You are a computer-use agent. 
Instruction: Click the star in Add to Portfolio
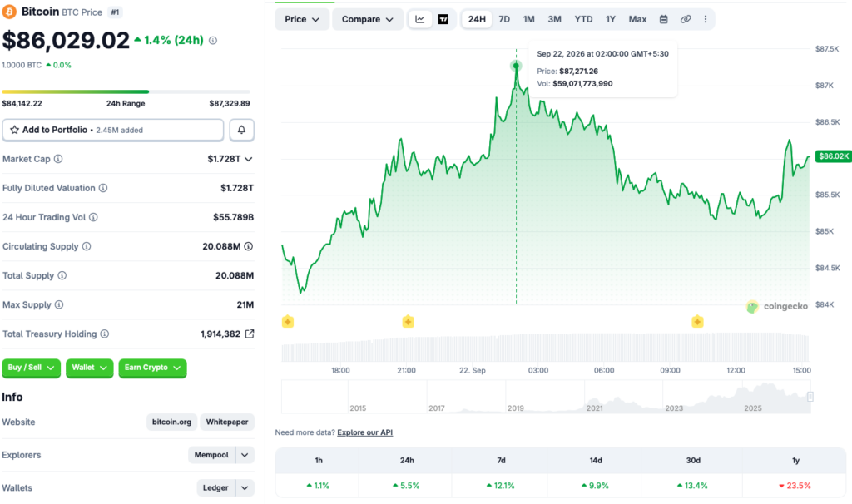(x=15, y=130)
